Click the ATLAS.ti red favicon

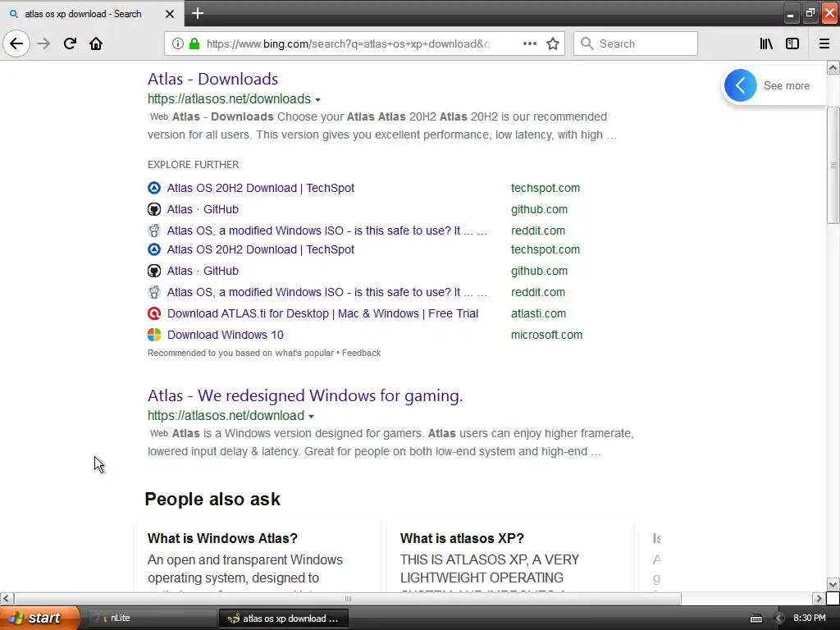pos(153,313)
